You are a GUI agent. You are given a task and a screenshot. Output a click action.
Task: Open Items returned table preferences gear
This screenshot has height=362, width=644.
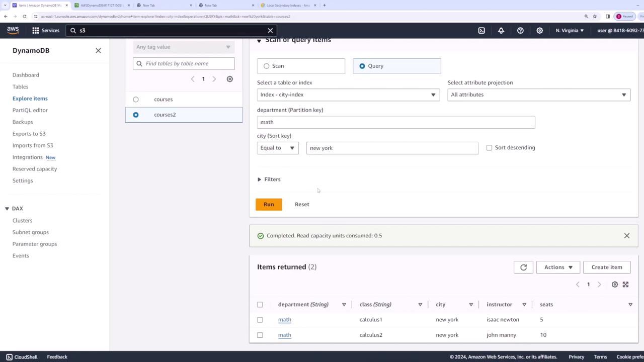pyautogui.click(x=615, y=285)
